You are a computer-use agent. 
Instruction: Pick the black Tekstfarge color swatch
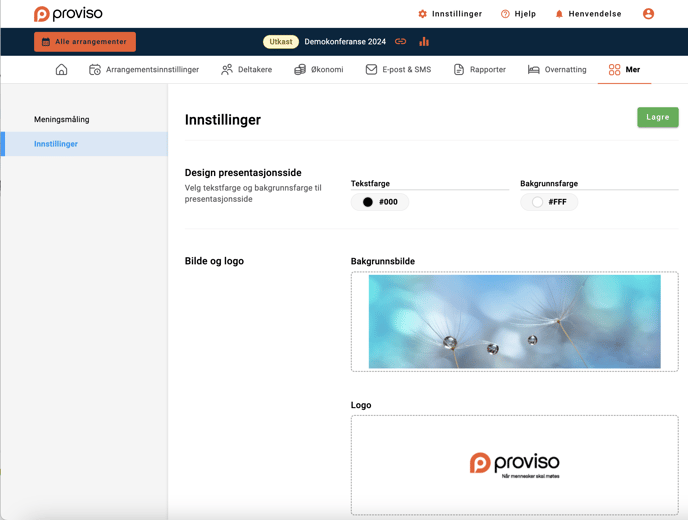pos(368,202)
